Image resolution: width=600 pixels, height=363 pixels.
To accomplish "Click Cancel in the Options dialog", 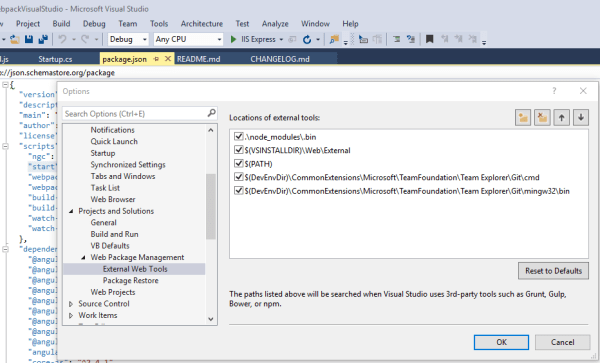I will [562, 342].
